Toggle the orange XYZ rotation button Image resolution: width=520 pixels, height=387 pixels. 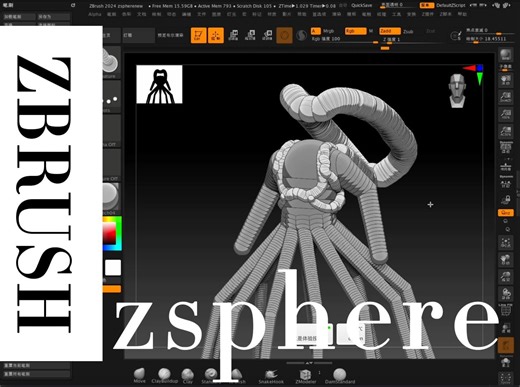tap(506, 213)
